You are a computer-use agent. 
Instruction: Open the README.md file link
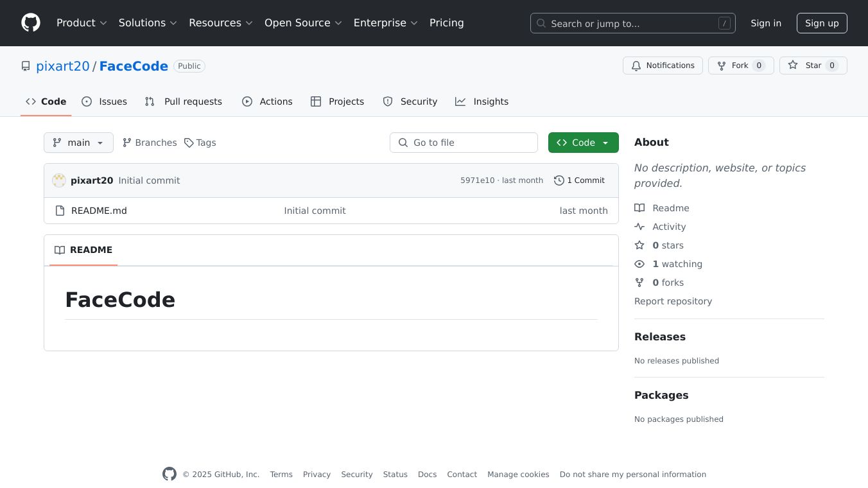click(99, 211)
